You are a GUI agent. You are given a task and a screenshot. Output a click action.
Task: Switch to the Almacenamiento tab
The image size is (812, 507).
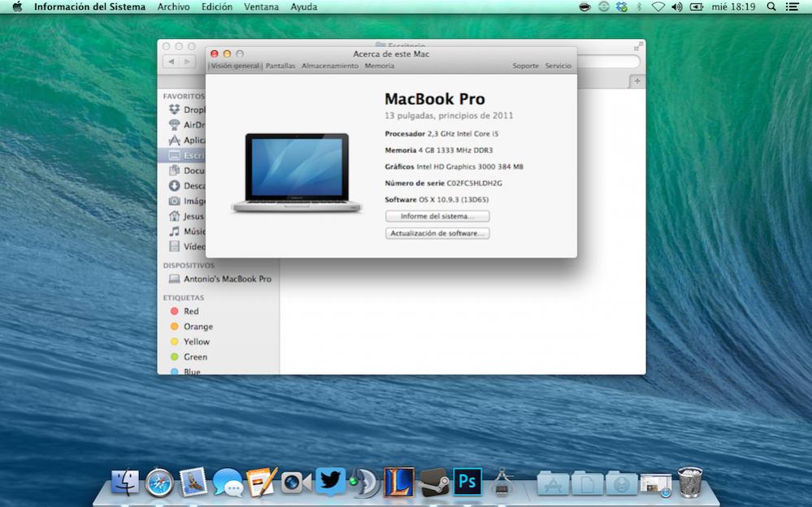(x=330, y=66)
